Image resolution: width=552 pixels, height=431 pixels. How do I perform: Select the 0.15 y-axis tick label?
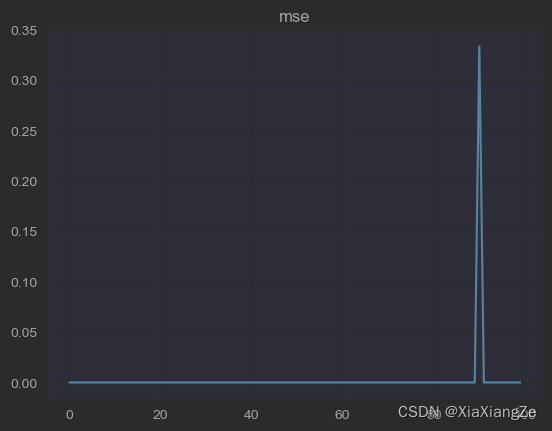tap(24, 232)
